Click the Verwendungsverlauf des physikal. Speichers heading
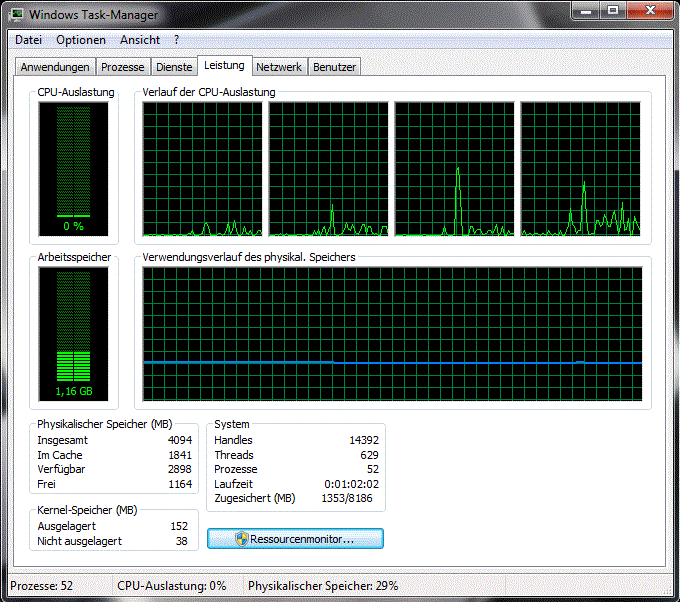 tap(248, 257)
